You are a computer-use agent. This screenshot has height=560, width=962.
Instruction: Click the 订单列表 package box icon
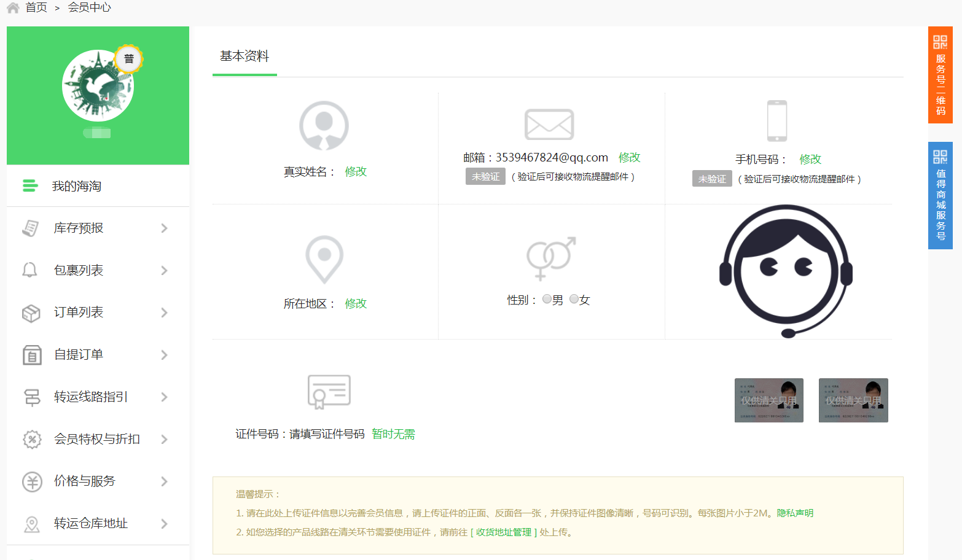click(x=31, y=313)
